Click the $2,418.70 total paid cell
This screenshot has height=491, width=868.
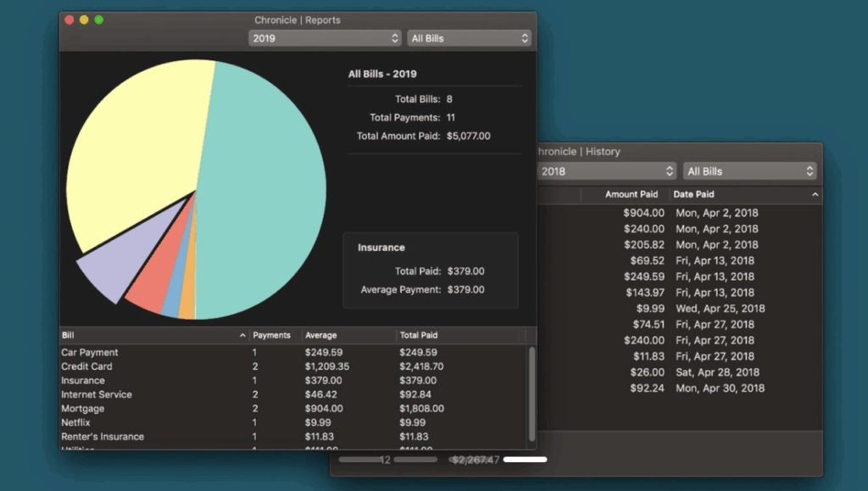421,366
